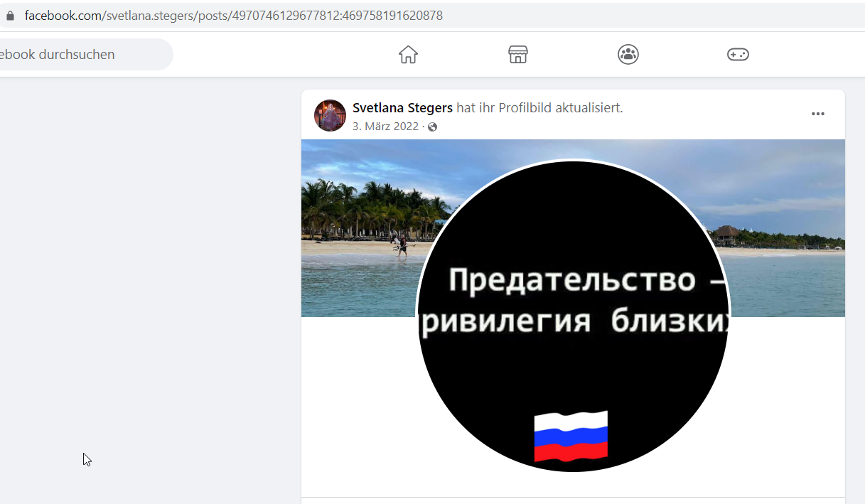Screen dimensions: 865x504
Task: Click the Предательство text in image
Action: [572, 280]
